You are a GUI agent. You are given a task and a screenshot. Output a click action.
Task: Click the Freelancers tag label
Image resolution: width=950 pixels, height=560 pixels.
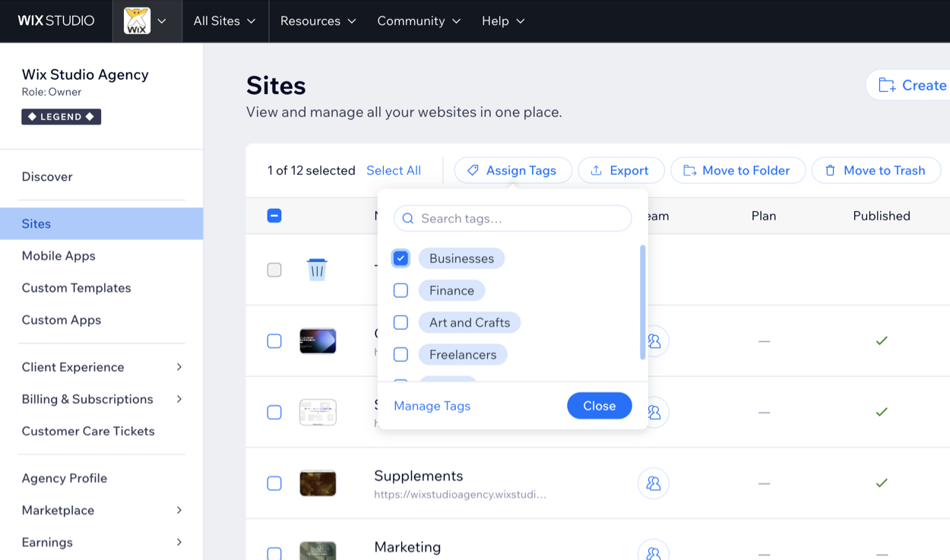[x=463, y=354]
